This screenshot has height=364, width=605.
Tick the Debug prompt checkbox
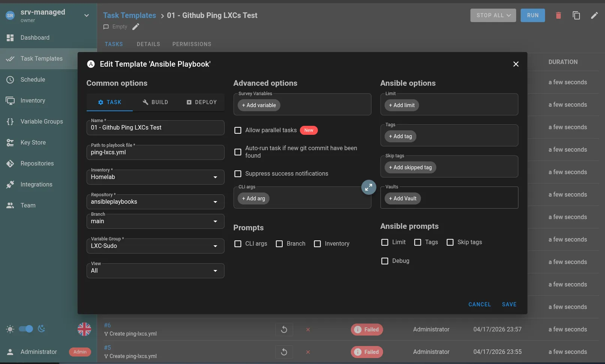click(385, 261)
